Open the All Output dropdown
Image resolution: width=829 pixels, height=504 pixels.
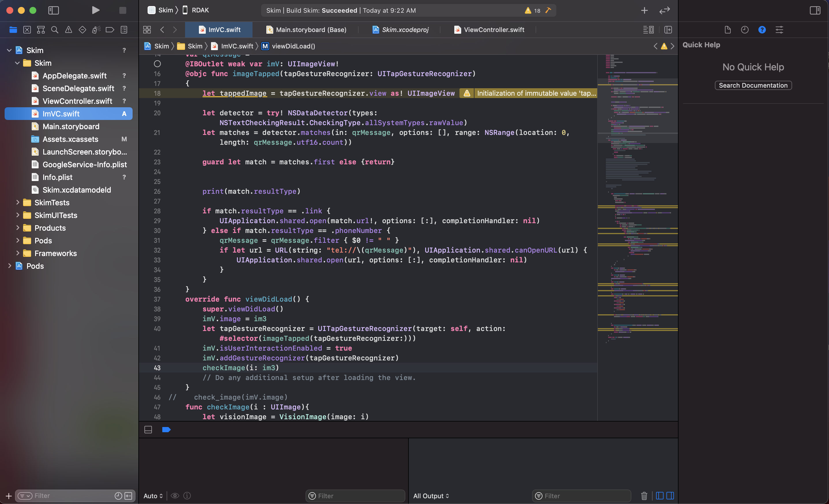(x=431, y=496)
